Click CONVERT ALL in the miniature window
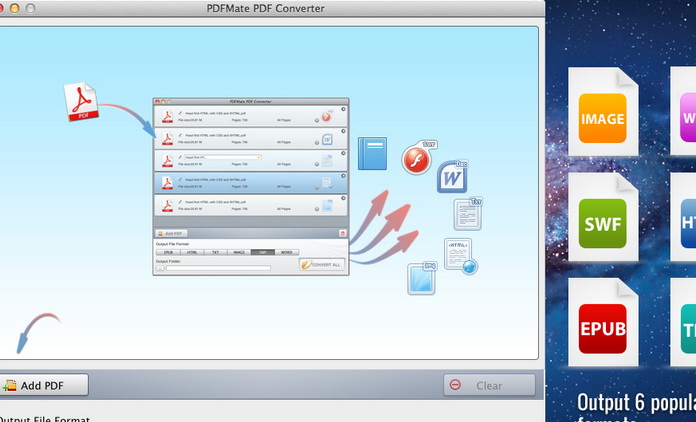 pos(322,264)
